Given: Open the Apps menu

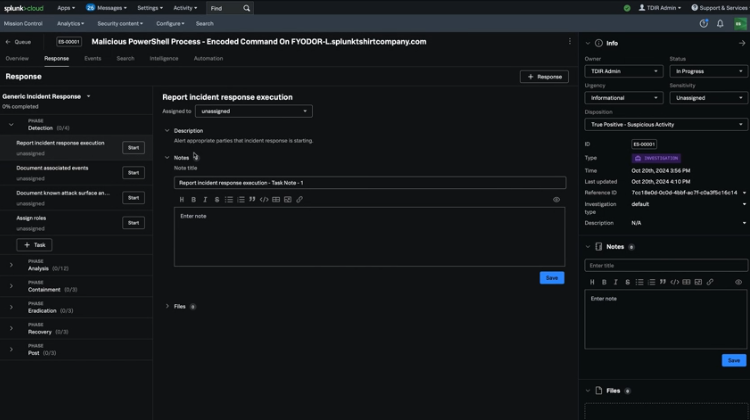Looking at the screenshot, I should coord(66,8).
